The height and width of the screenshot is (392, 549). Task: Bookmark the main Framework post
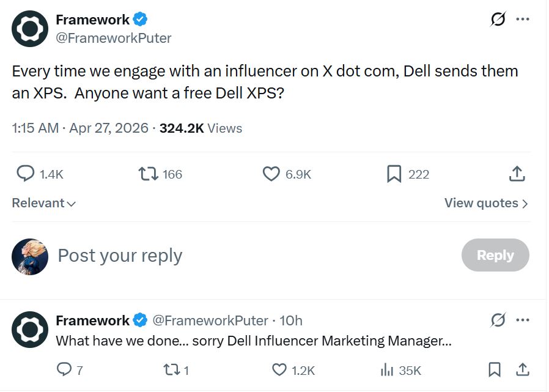point(394,174)
